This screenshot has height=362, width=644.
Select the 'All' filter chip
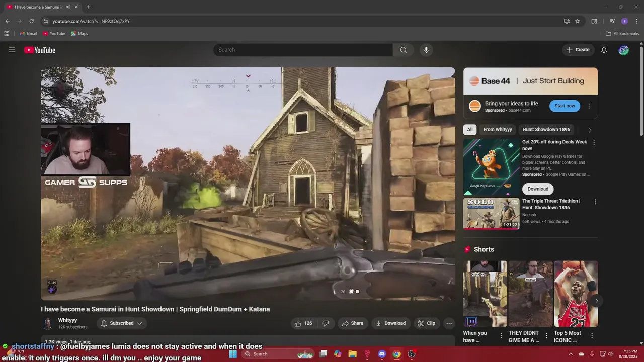pyautogui.click(x=470, y=130)
